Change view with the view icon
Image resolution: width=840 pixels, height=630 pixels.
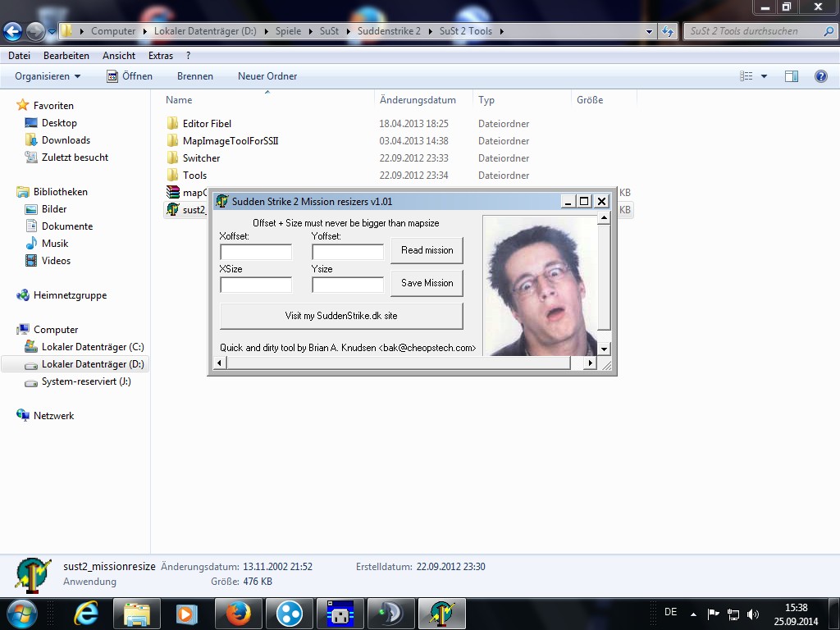[746, 76]
